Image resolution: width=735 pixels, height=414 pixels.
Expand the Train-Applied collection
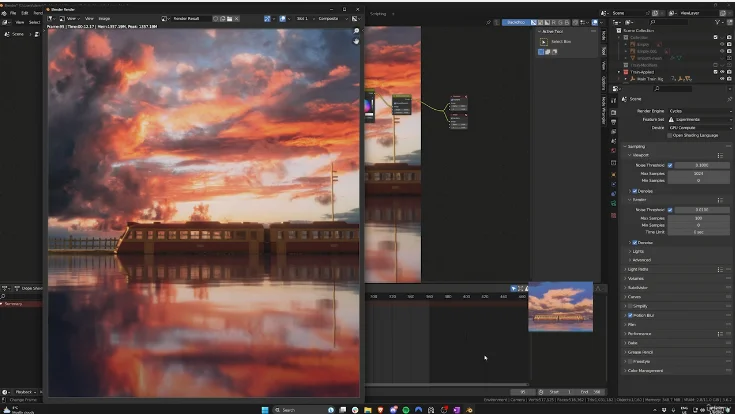point(619,72)
